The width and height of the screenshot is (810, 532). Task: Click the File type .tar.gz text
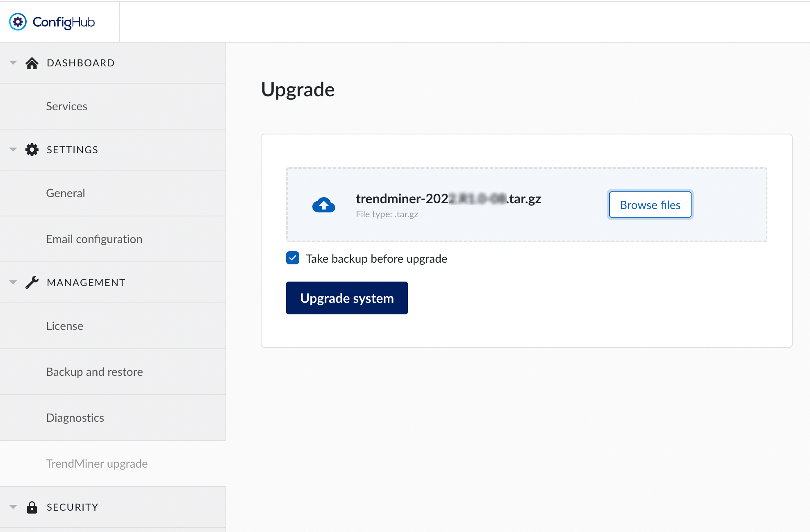click(x=387, y=214)
